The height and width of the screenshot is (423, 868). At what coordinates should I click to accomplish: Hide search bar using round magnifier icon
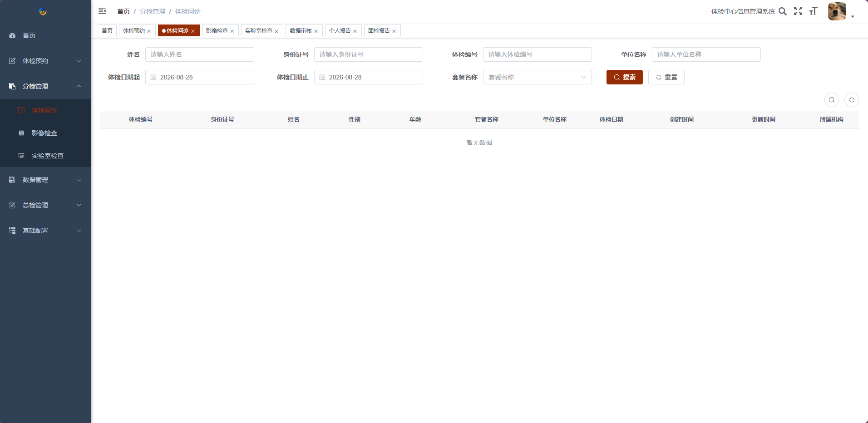point(832,100)
